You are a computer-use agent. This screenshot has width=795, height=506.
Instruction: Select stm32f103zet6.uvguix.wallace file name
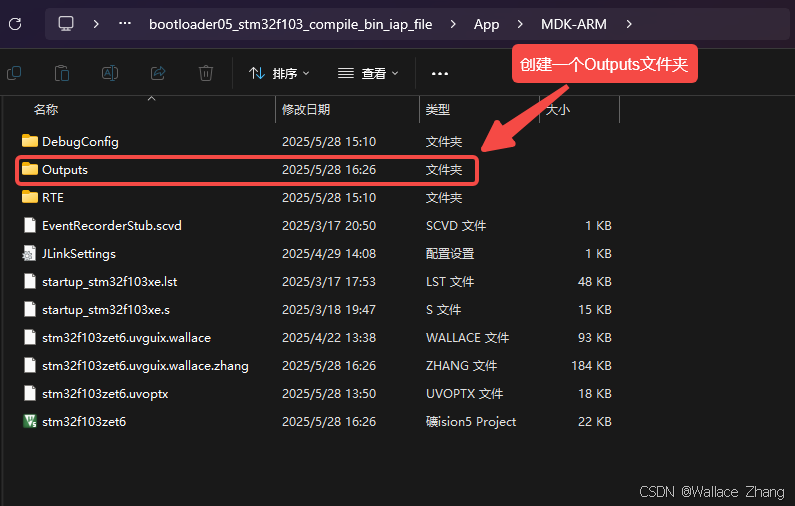tap(126, 338)
